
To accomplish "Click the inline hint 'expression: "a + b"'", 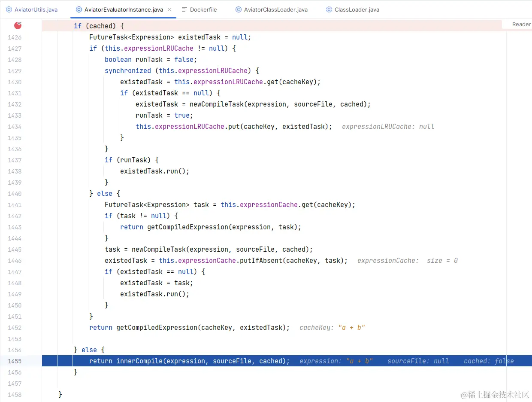I will coord(336,361).
